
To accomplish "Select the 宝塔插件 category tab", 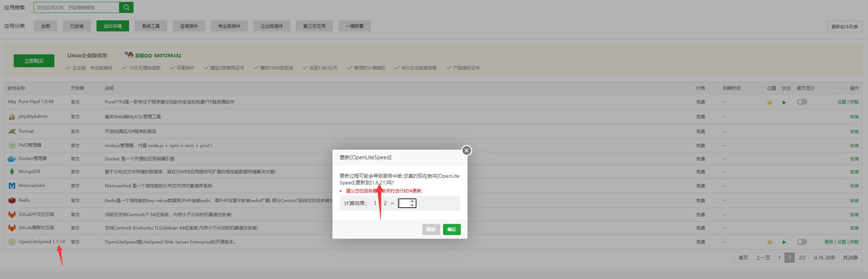I will 189,26.
